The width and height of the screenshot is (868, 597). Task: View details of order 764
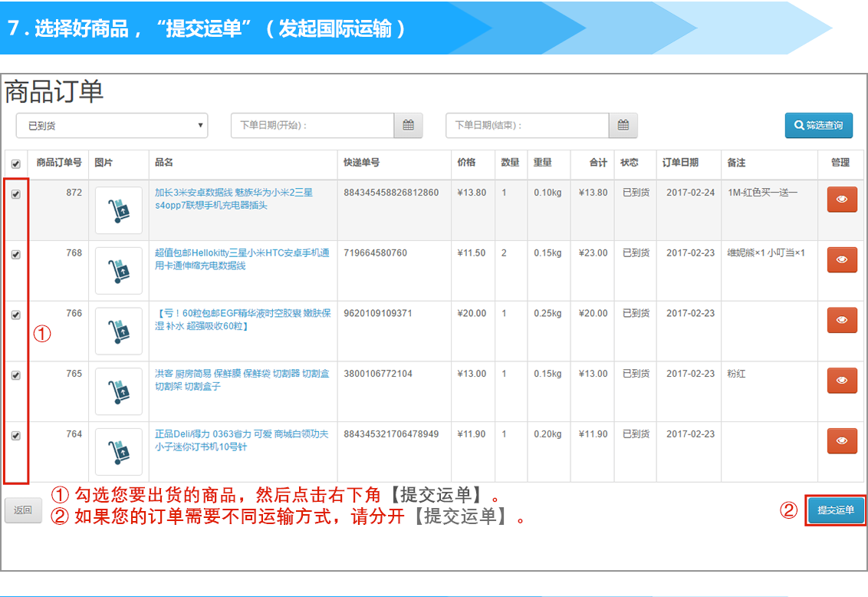coord(842,440)
